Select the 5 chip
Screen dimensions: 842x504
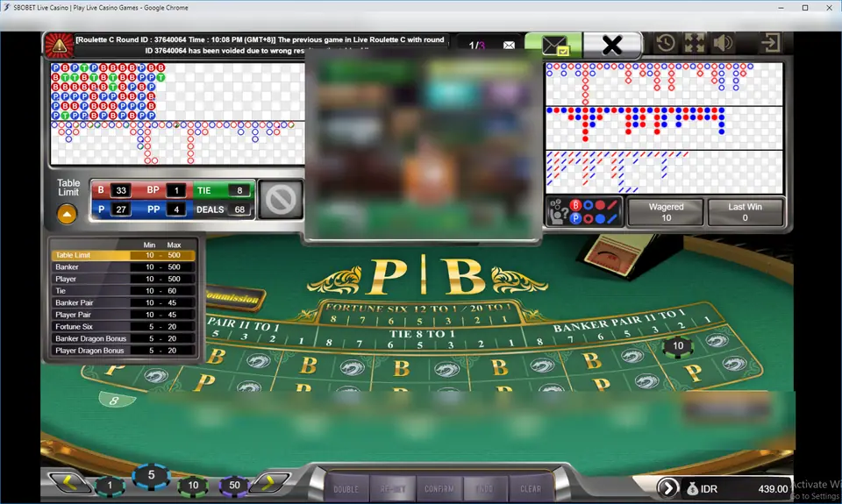click(x=151, y=475)
